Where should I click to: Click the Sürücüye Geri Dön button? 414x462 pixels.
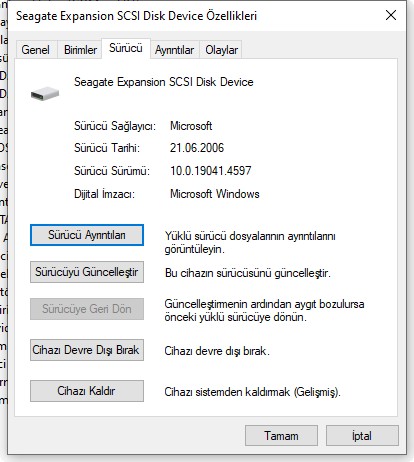pyautogui.click(x=87, y=309)
